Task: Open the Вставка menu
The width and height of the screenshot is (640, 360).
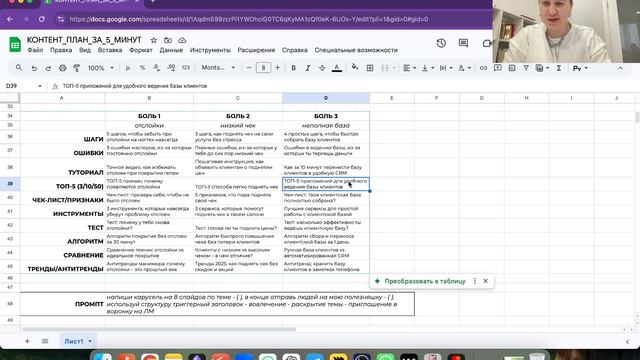Action: coord(110,50)
